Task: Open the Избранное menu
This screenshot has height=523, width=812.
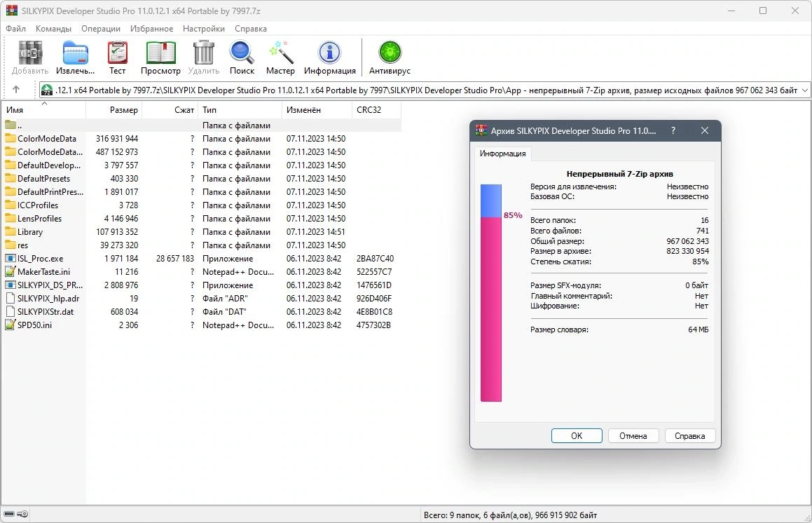Action: [x=152, y=29]
